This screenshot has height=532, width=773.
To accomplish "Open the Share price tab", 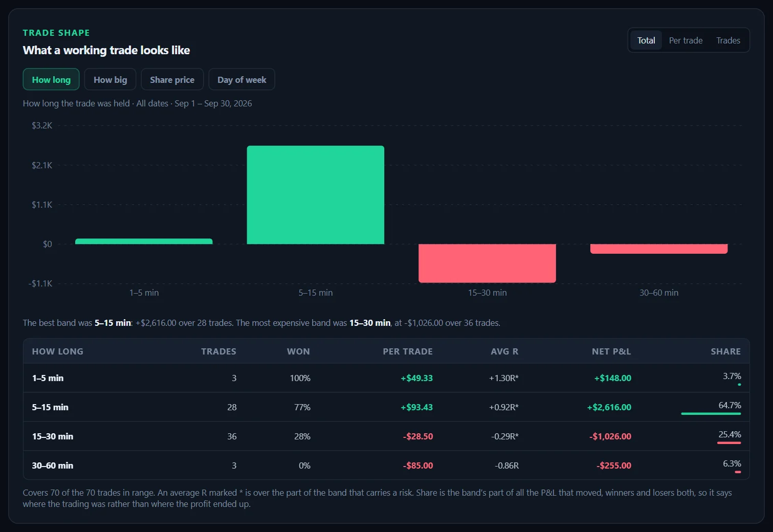I will click(x=172, y=79).
